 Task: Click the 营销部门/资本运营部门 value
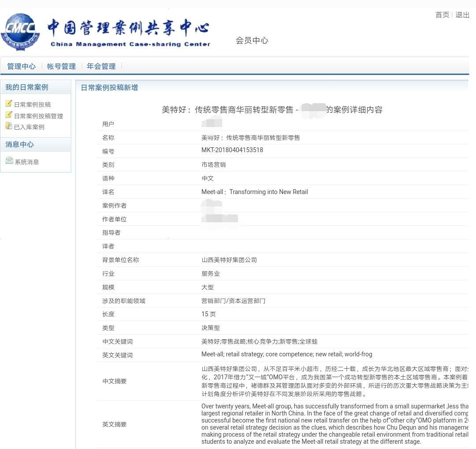(234, 301)
